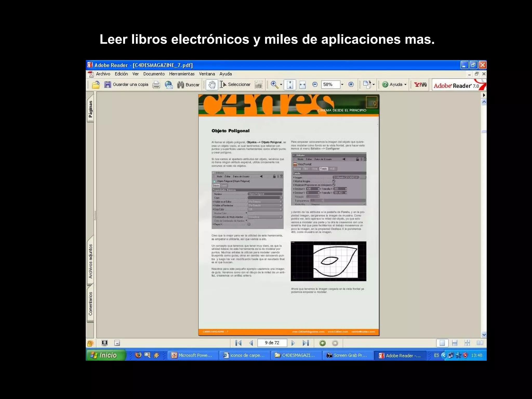Click the rotate view page icon
Screen dimensions: 532x399
tap(367, 84)
